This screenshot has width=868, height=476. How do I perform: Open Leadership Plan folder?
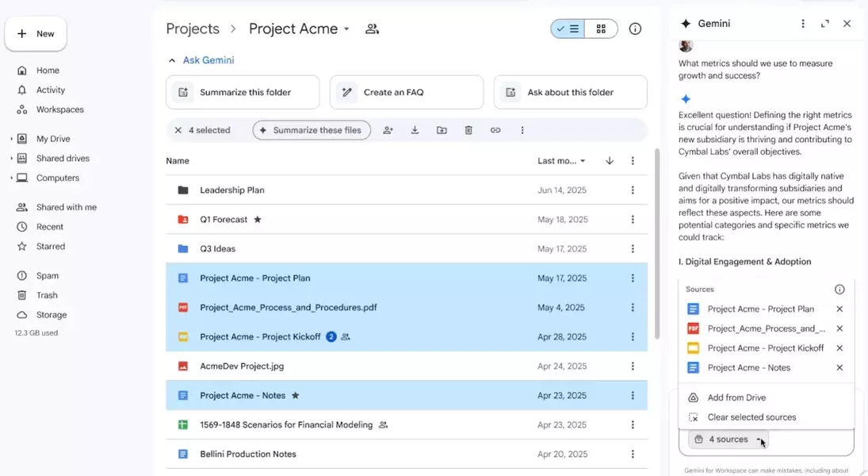coord(407,190)
